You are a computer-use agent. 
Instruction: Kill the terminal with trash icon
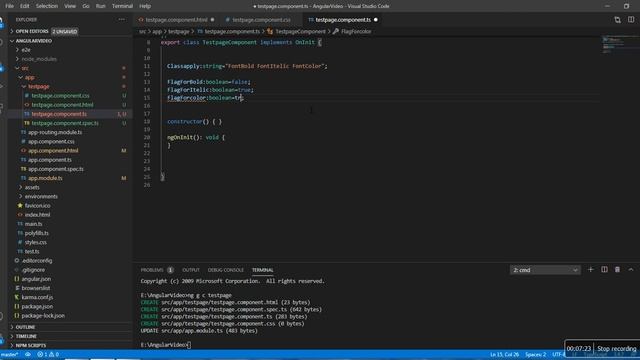click(x=618, y=269)
